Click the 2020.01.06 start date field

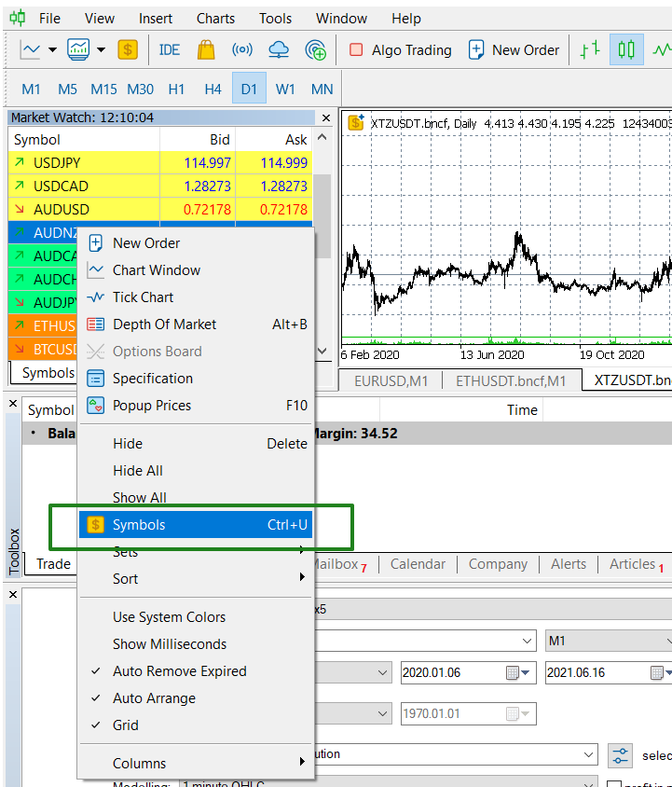(452, 673)
